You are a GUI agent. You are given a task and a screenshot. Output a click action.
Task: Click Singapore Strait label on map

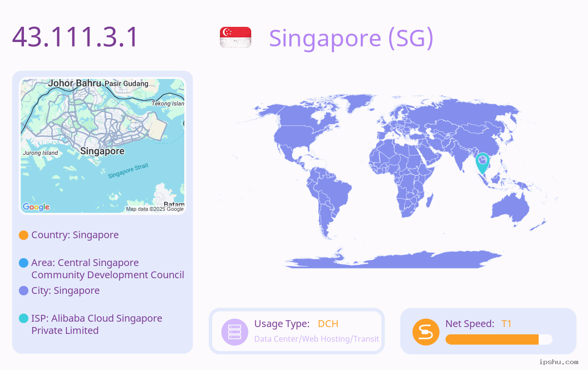[x=128, y=171]
